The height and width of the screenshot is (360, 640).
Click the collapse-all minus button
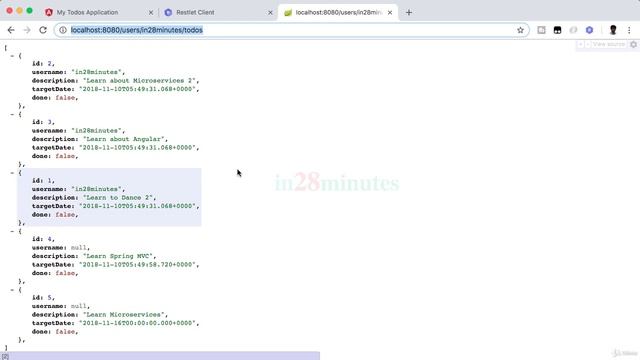point(588,44)
